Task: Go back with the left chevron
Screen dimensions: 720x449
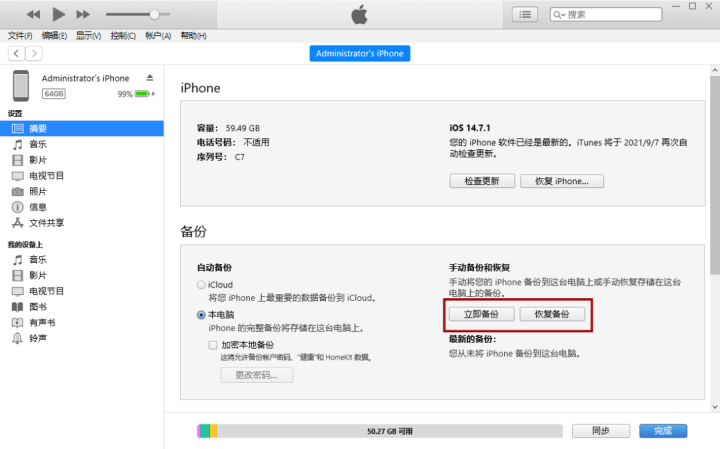Action: (x=17, y=54)
